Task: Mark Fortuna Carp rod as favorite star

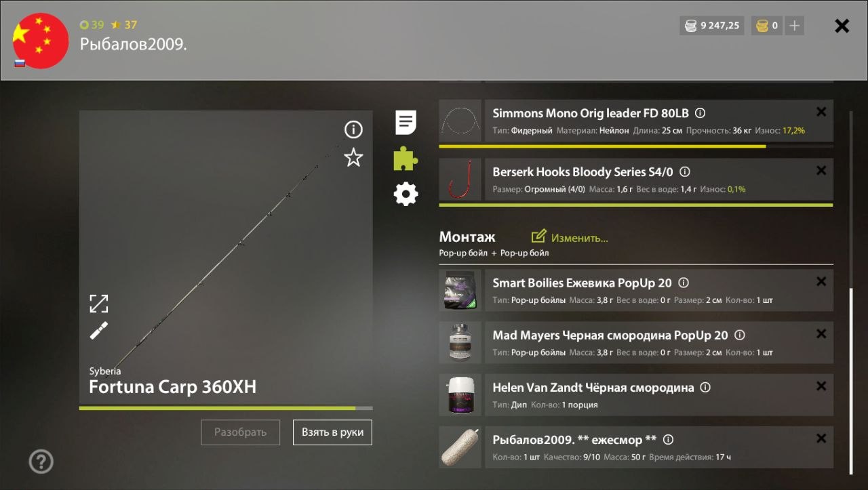Action: click(353, 158)
